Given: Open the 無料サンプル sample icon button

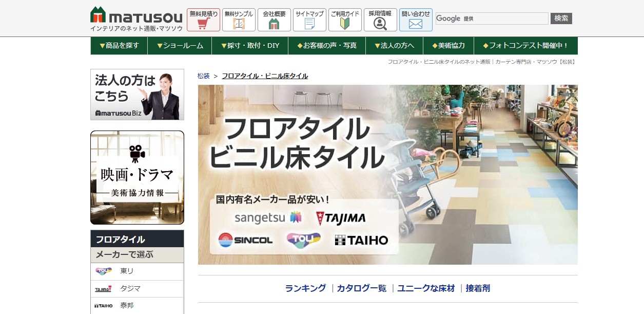Looking at the screenshot, I should (239, 20).
